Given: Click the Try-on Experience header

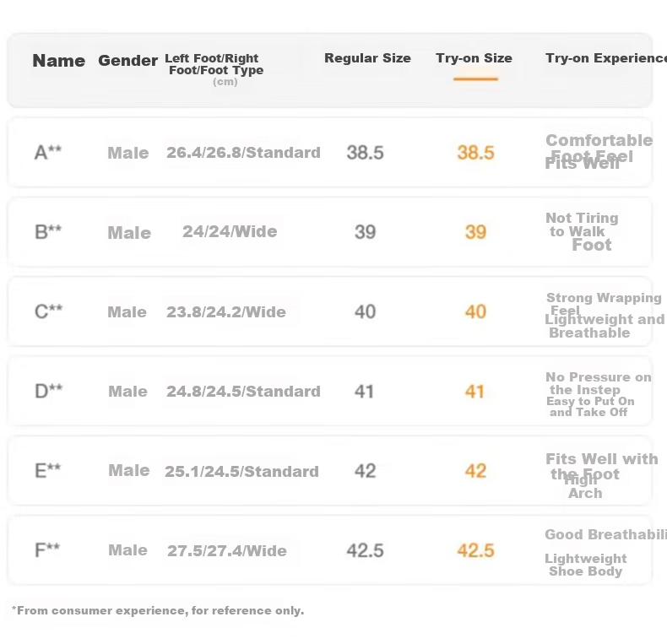Looking at the screenshot, I should tap(605, 58).
